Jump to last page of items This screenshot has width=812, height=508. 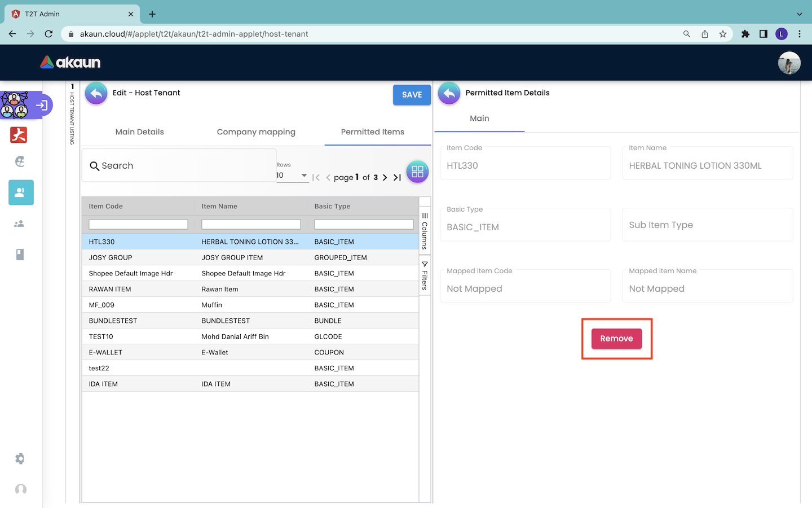tap(397, 177)
